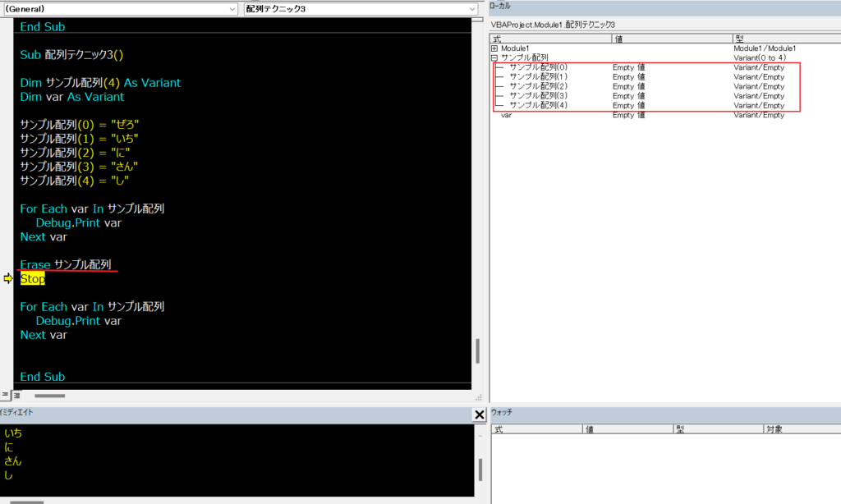Expand the Module1 node in Locals
The height and width of the screenshot is (504, 841).
494,48
